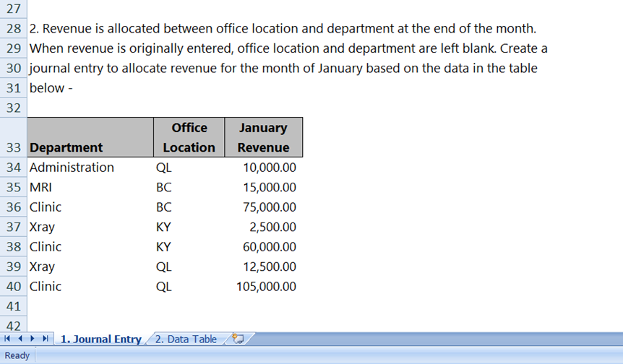The image size is (623, 364).
Task: Go to first sheet navigation arrow
Action: tap(7, 339)
